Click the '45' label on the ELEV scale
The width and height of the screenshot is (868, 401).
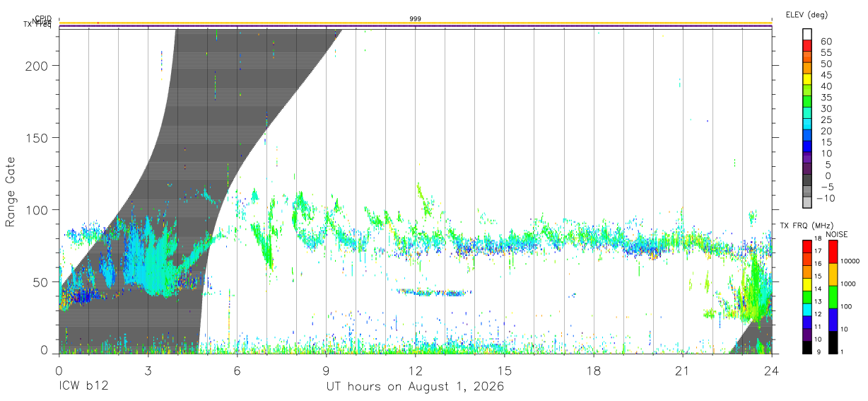[826, 74]
